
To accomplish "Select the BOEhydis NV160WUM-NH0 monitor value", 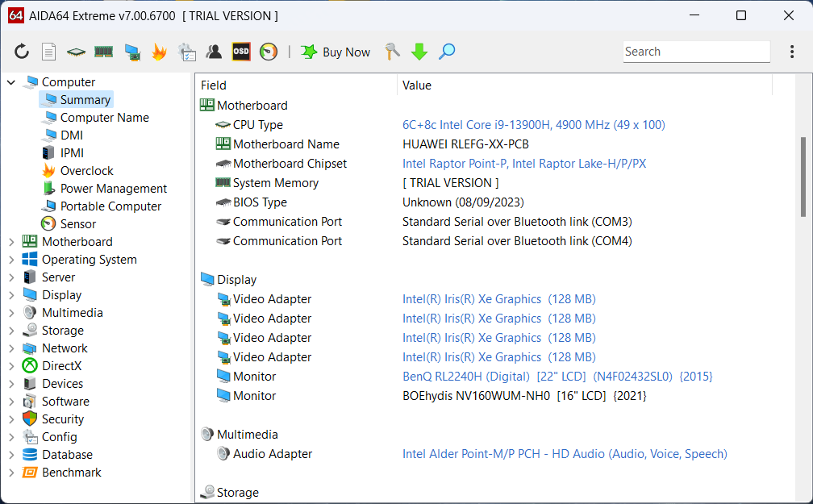I will 524,396.
